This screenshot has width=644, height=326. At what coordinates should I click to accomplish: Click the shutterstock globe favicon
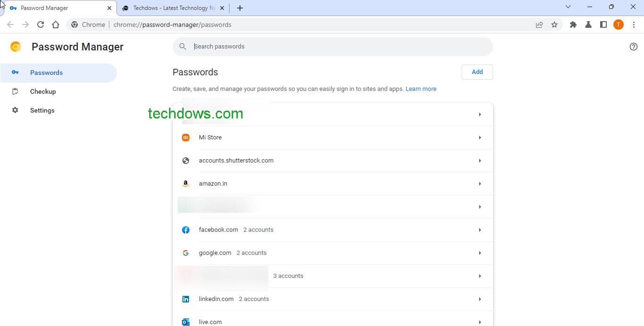point(186,161)
